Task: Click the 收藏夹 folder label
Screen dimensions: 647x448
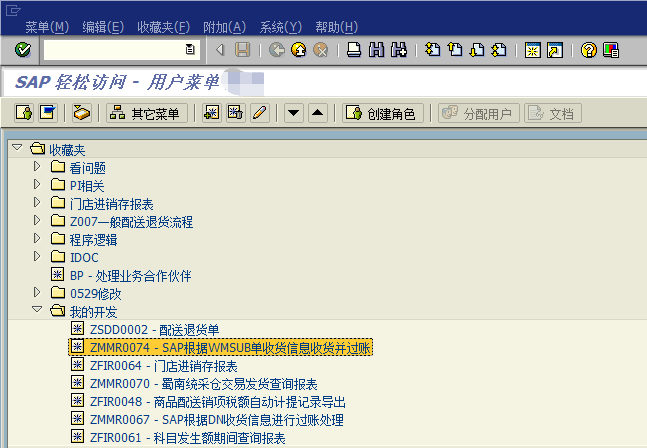Action: tap(67, 150)
